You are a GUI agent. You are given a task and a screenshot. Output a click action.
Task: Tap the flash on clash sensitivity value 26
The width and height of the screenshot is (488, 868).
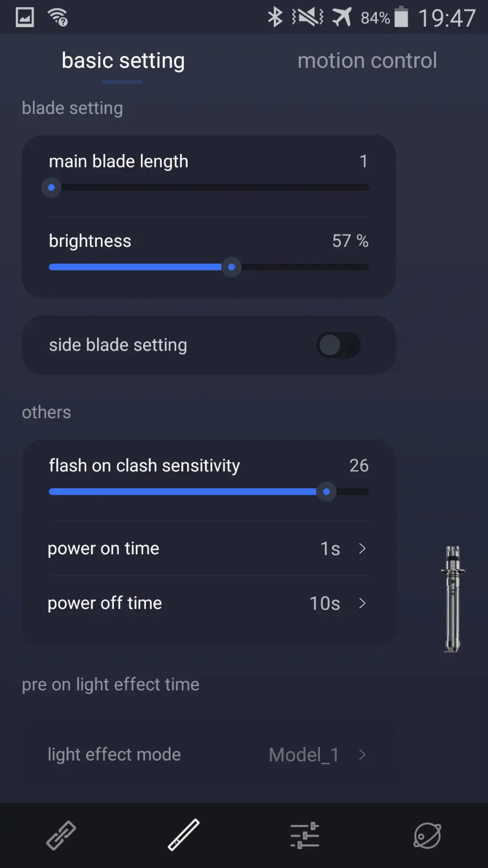(359, 465)
